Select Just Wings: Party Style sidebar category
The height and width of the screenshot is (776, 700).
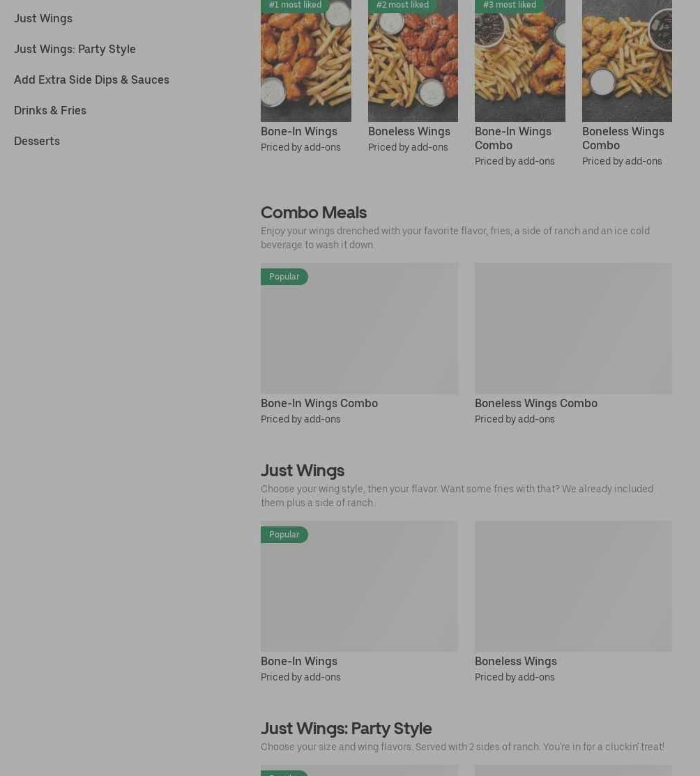click(75, 49)
